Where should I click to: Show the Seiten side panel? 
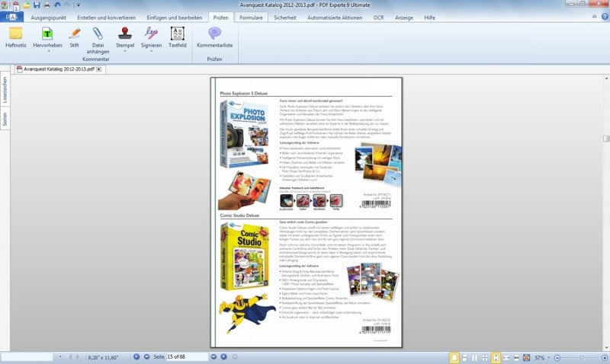click(5, 119)
